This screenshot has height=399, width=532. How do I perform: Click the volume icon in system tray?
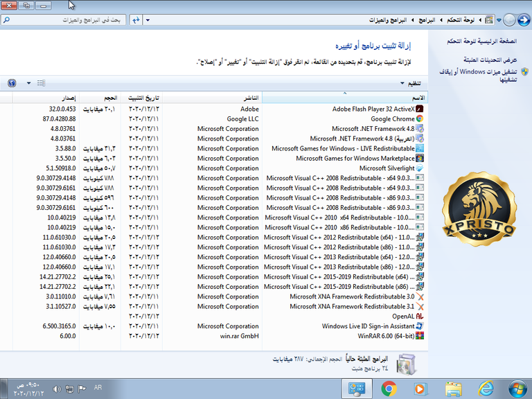point(57,389)
